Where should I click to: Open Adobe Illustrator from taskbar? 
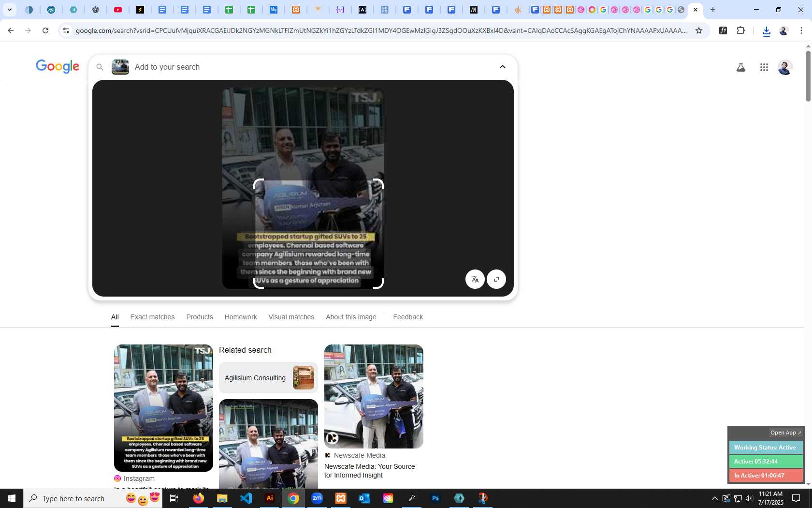coord(270,498)
